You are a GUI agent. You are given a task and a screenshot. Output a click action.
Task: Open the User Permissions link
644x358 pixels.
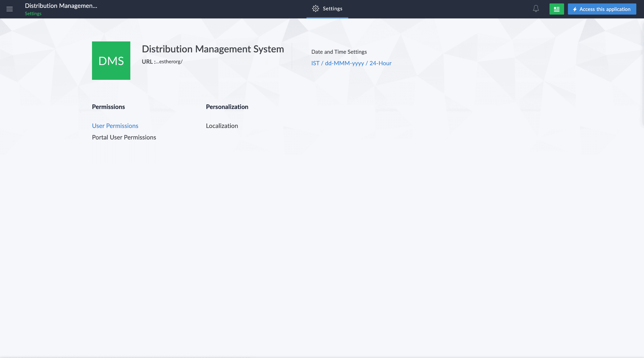(x=115, y=126)
